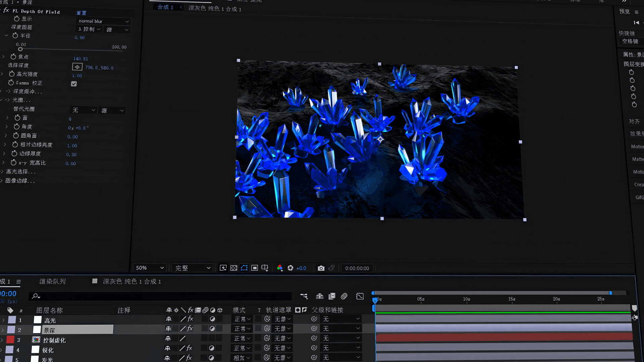
Task: Switch to the 渲染队列 tab
Action: (53, 282)
